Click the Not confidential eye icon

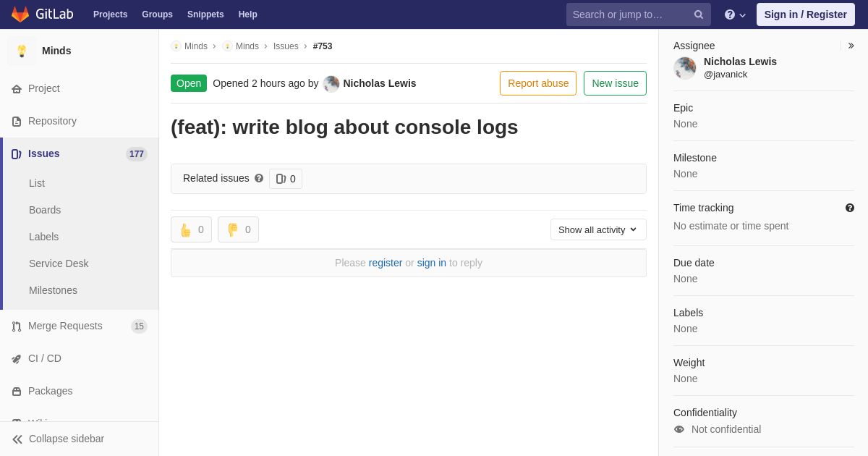[679, 429]
